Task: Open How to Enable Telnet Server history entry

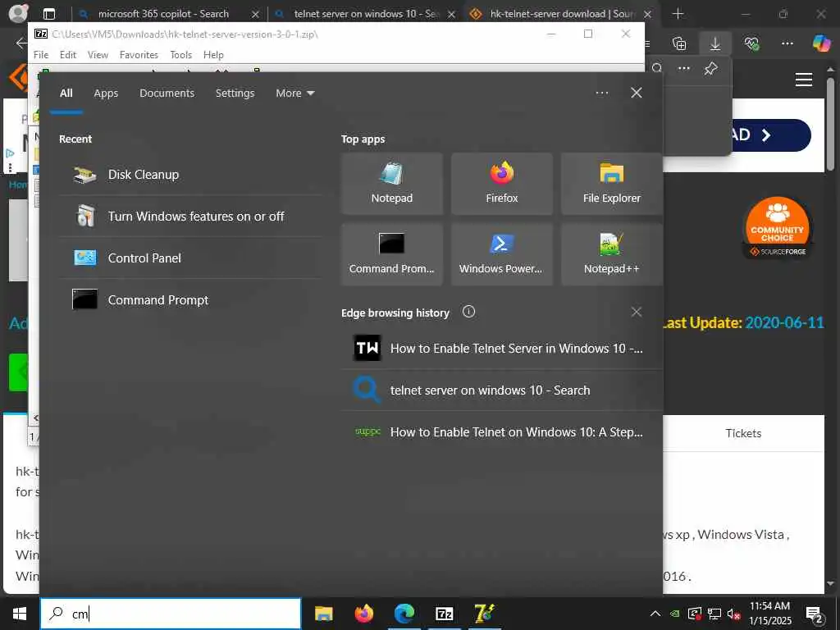Action: pyautogui.click(x=502, y=348)
